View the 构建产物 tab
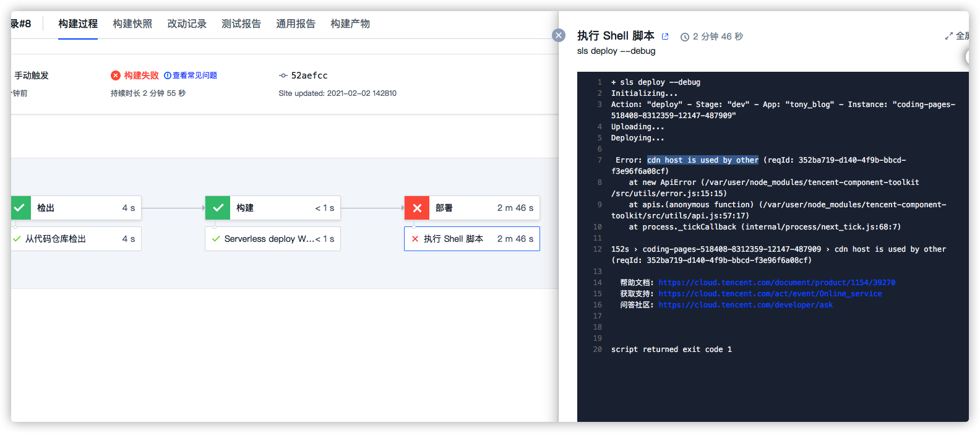Image resolution: width=980 pixels, height=433 pixels. point(350,24)
